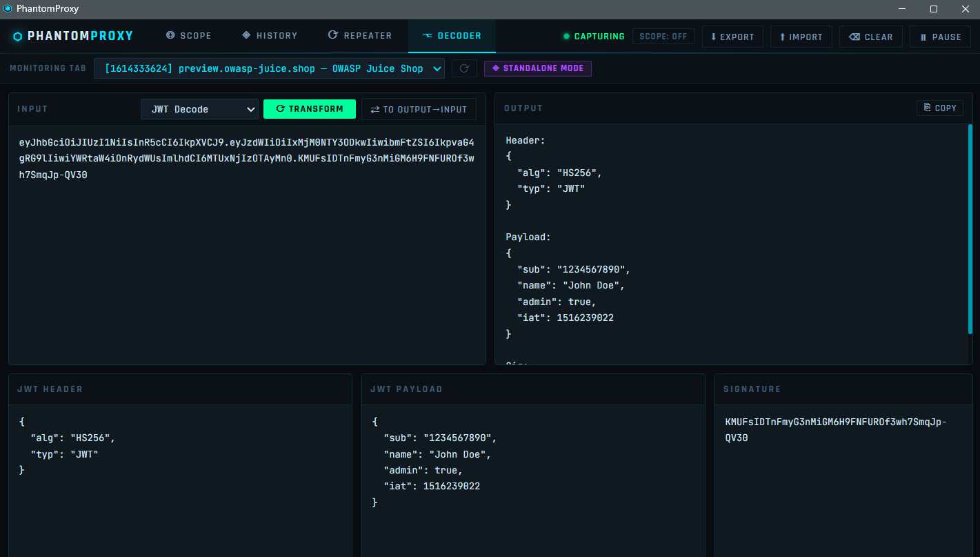Click the MONITORING TAB label
The height and width of the screenshot is (557, 980).
[48, 68]
